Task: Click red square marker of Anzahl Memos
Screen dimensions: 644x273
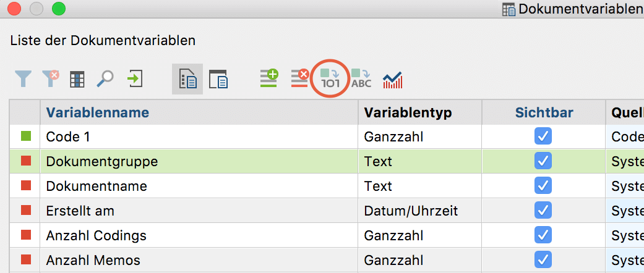Action: coord(26,259)
